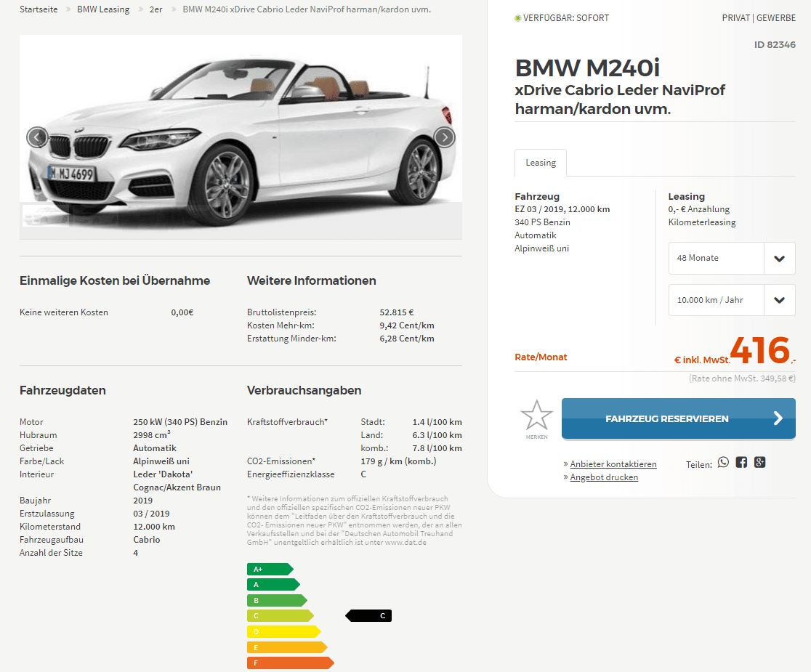Click the 'VERFÜGBAR: SOFORT' status text
Viewport: 811px width, 672px height.
point(566,18)
